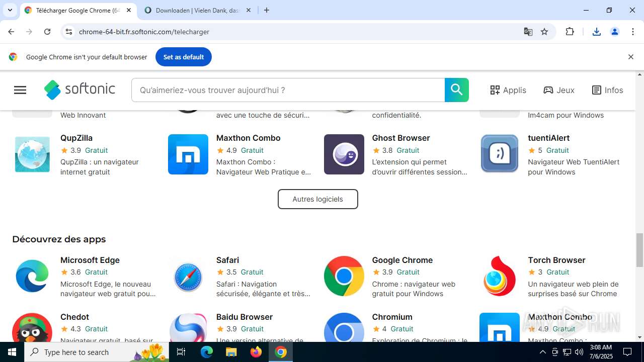Show hidden system tray icons
Screen dimensions: 644x362
tap(542, 352)
